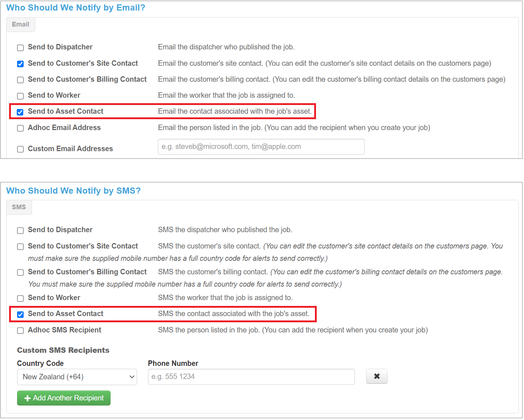Screen dimensions: 524x420
Task: Tick the Adhoc Email Address checkbox
Action: coord(20,128)
